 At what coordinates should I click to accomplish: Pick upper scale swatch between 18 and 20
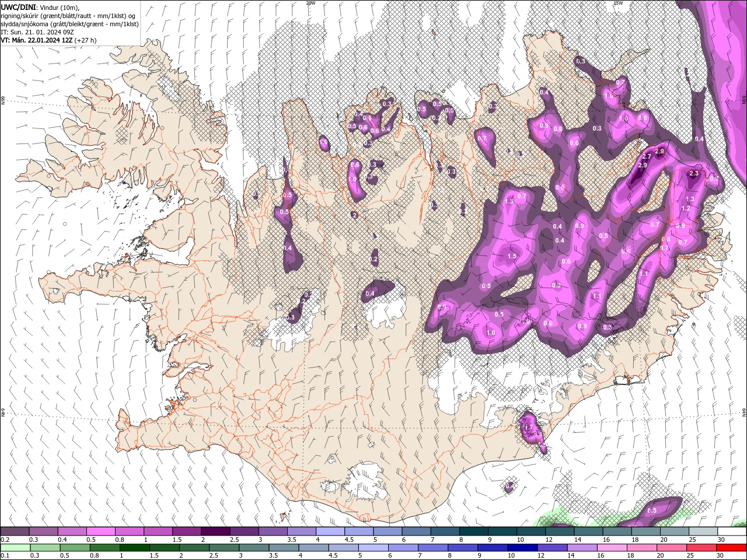click(x=645, y=531)
